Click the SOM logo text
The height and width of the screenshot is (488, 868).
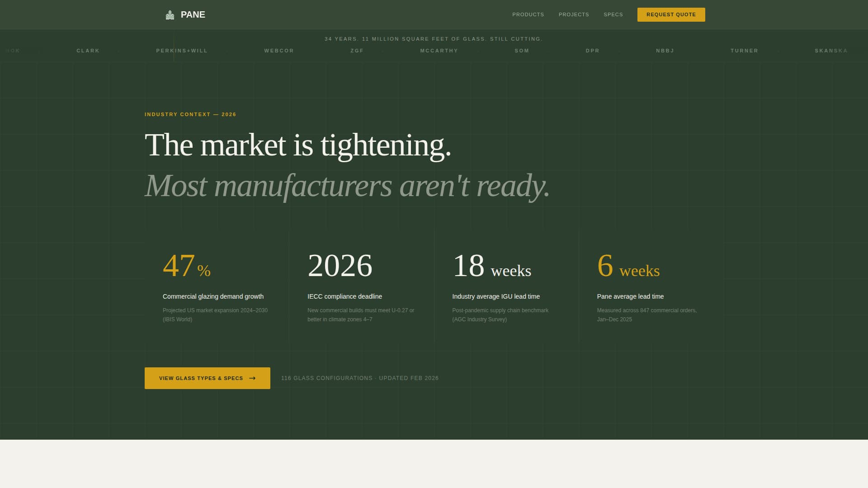(522, 51)
